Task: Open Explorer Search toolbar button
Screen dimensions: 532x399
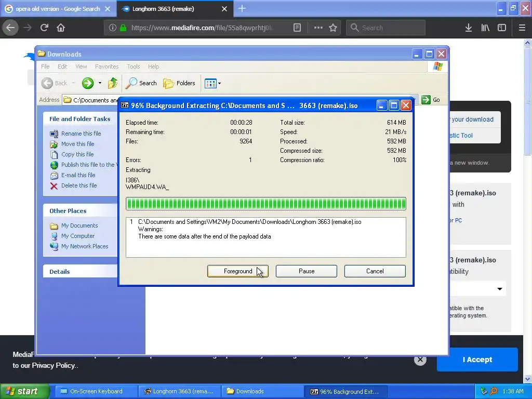Action: (x=141, y=83)
